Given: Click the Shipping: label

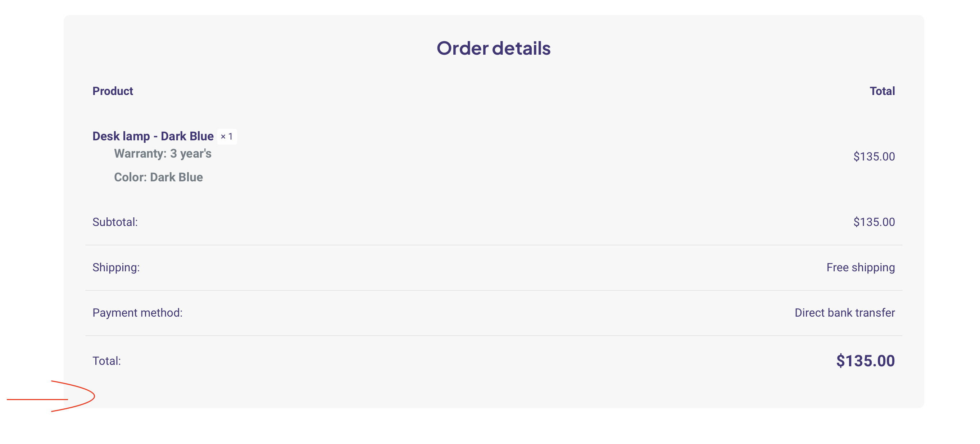Looking at the screenshot, I should tap(116, 267).
